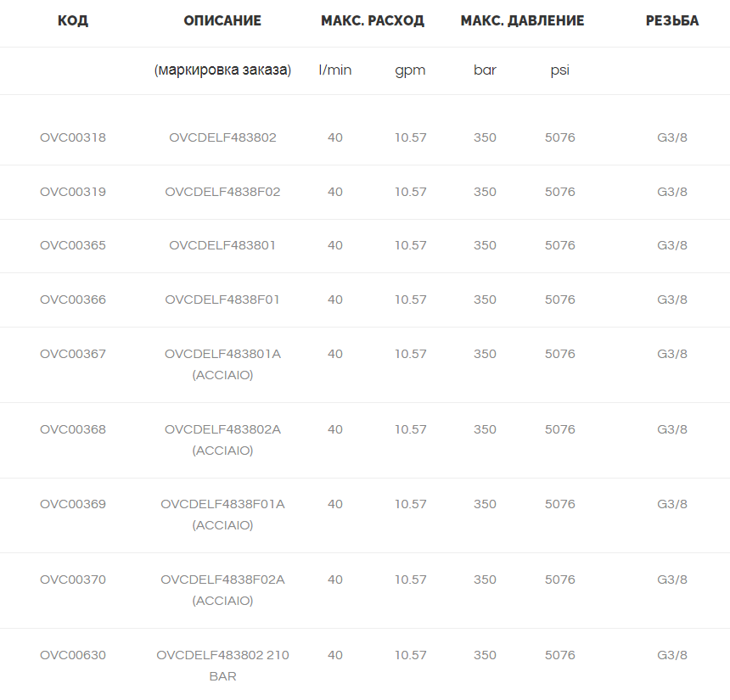
Task: Select product code OVC00370
Action: point(73,580)
